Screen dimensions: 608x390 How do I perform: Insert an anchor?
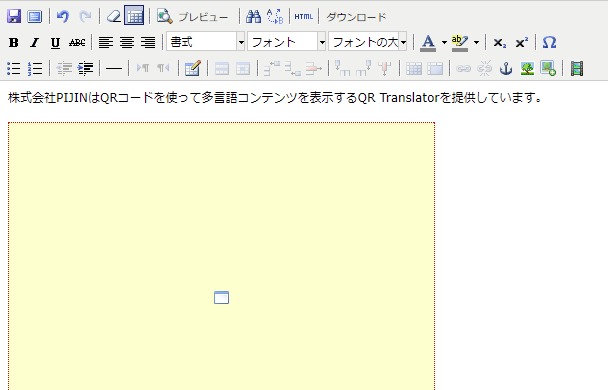(506, 69)
